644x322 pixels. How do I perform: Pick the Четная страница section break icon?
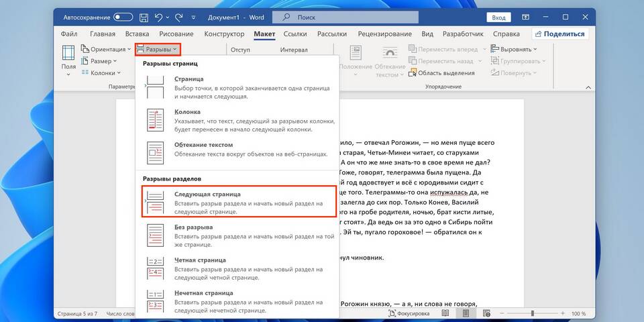pyautogui.click(x=155, y=268)
